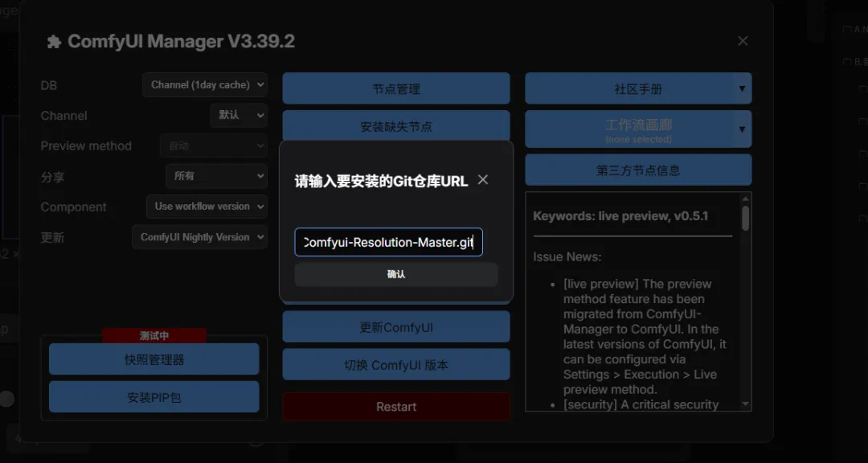Click the Git URL input field
Viewport: 868px width, 463px height.
[389, 242]
